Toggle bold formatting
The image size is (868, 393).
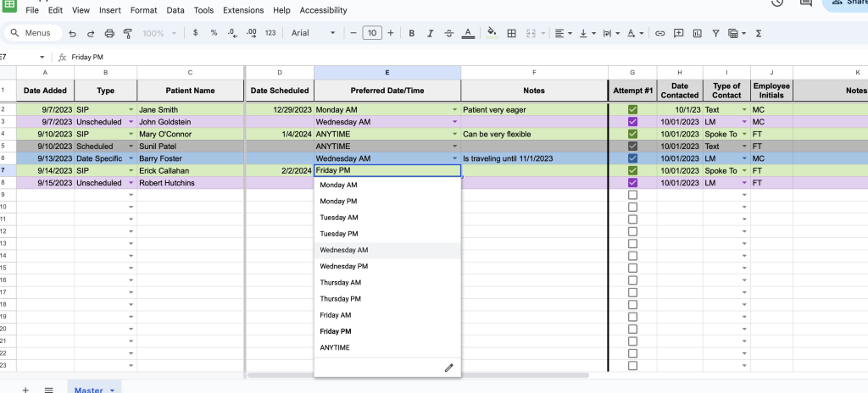(x=411, y=33)
